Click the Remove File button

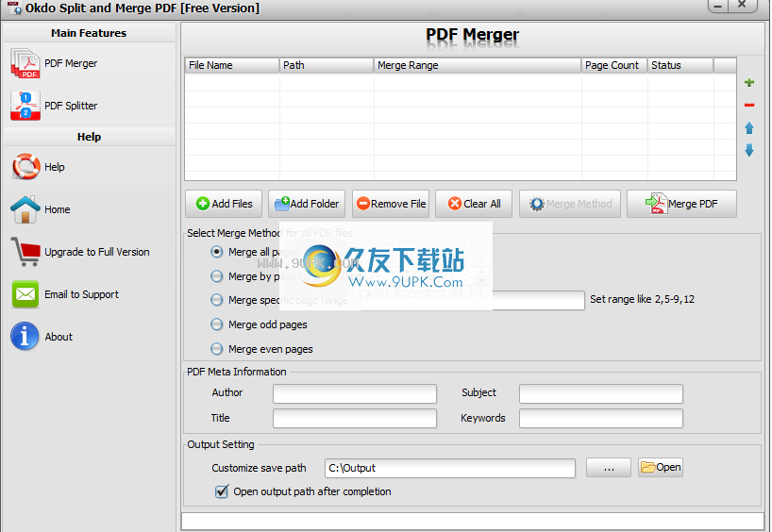391,204
